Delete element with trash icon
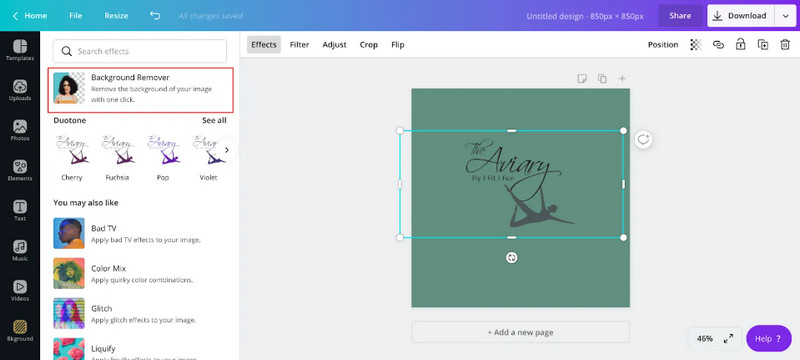 785,45
